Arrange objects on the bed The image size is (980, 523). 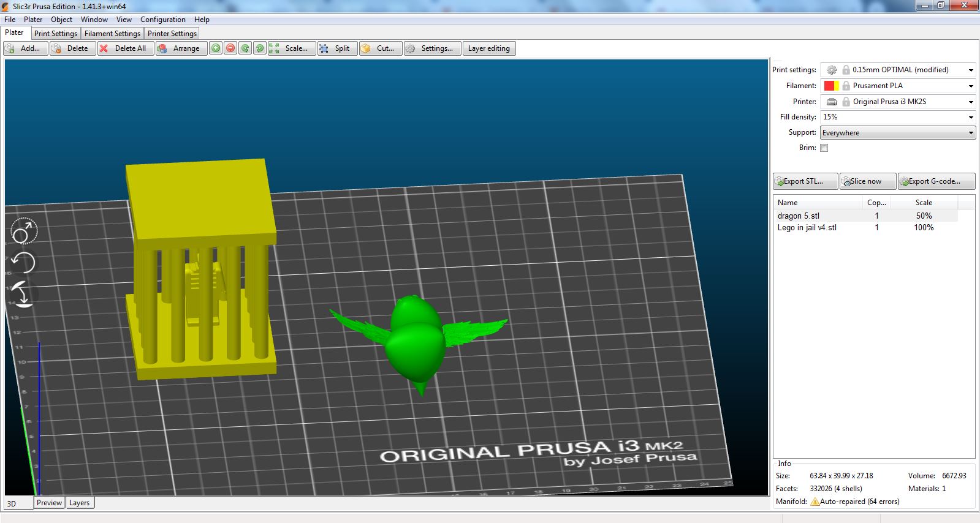click(181, 48)
